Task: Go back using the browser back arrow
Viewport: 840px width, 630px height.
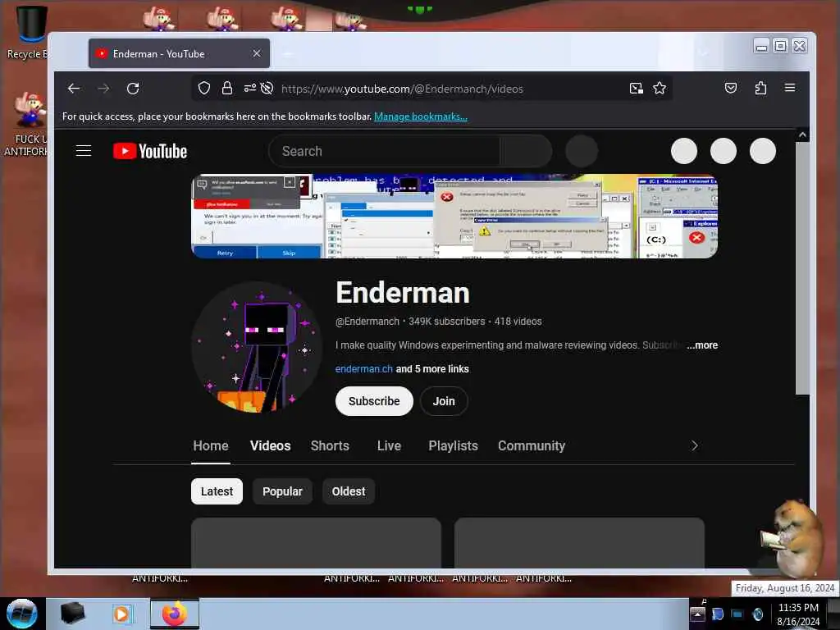Action: pos(74,89)
